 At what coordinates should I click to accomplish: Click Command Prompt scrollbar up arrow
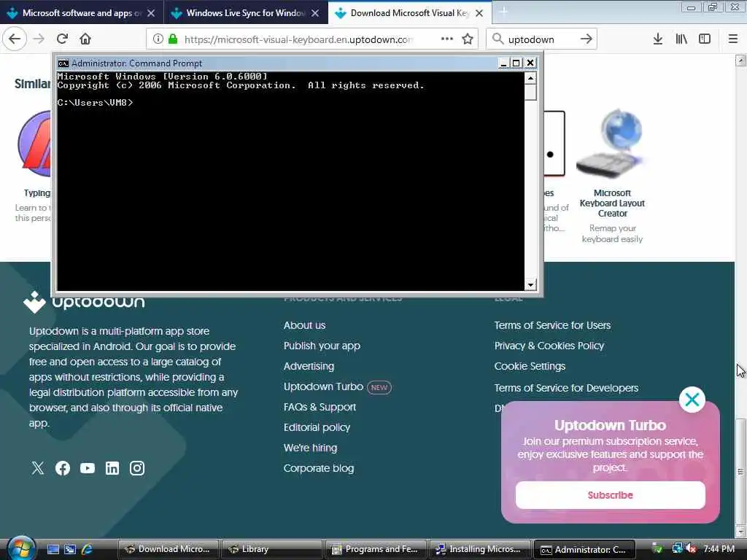click(531, 77)
